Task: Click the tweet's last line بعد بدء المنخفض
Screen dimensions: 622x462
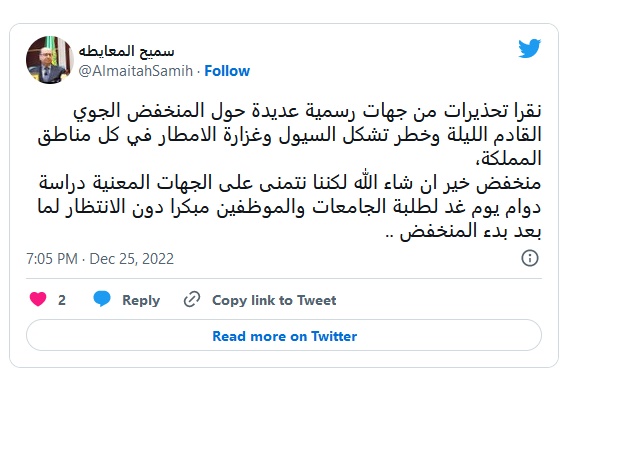Action: 463,231
